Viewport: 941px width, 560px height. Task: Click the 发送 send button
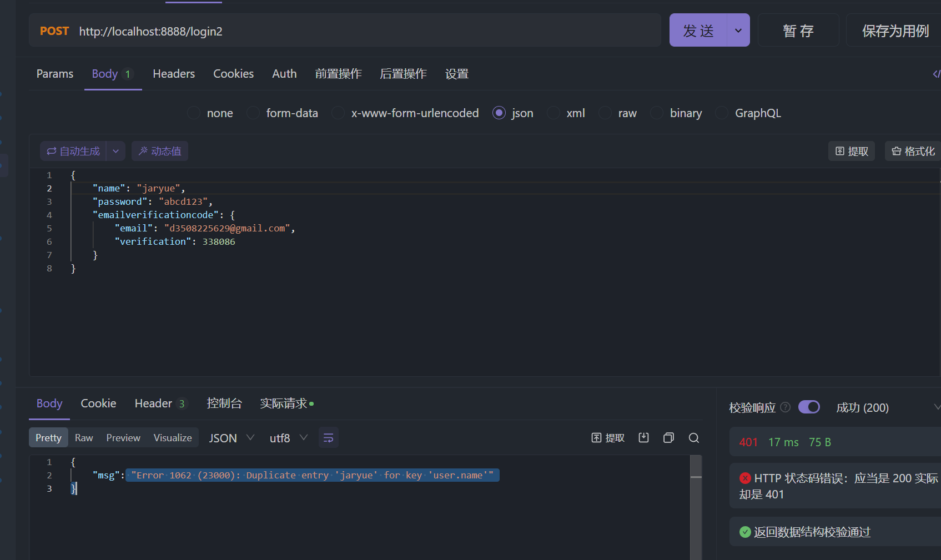coord(698,31)
